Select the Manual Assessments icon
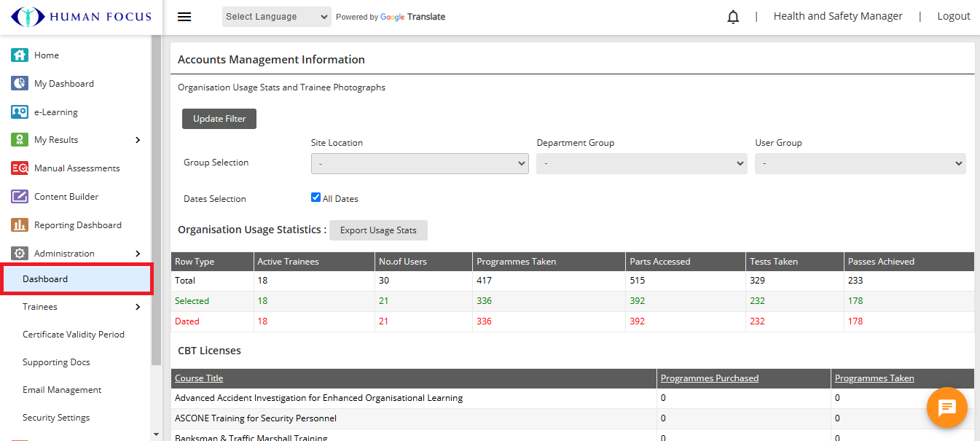 20,168
